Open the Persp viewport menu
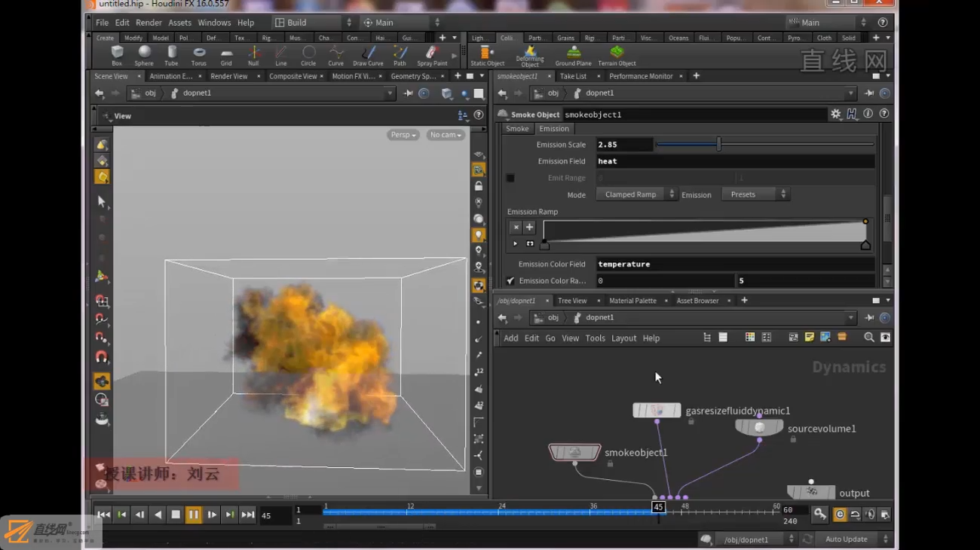Viewport: 980px width, 550px height. coord(403,135)
